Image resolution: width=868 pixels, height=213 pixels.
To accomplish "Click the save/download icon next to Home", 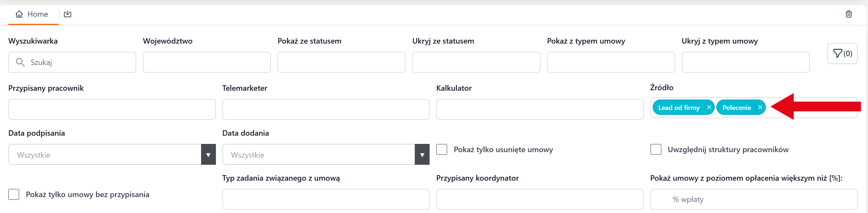I will click(67, 14).
